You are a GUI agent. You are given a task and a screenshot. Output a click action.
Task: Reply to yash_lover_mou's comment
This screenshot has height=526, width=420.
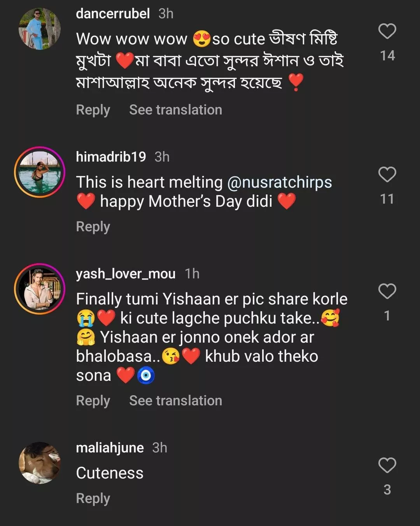(93, 401)
